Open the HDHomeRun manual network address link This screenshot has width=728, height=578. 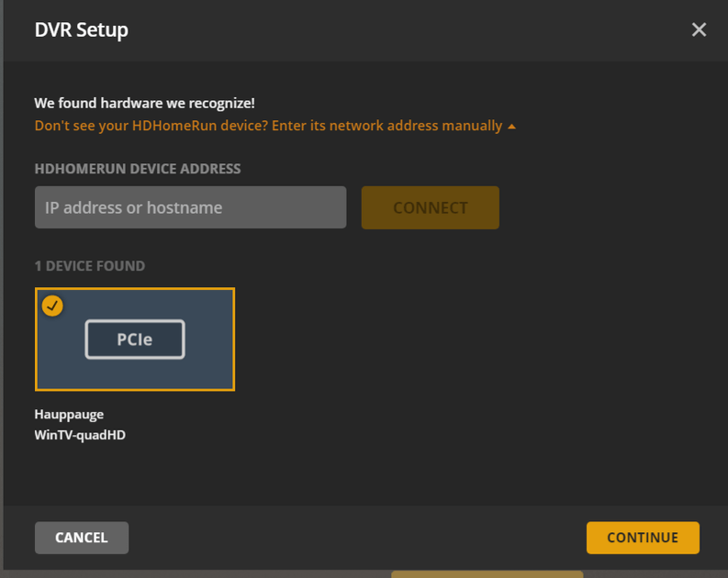click(268, 126)
